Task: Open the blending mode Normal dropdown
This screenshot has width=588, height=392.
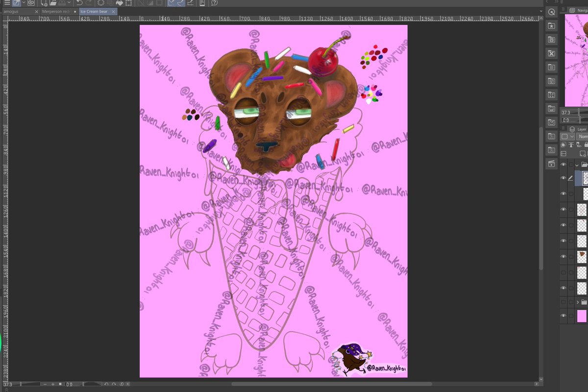Action: [x=582, y=137]
